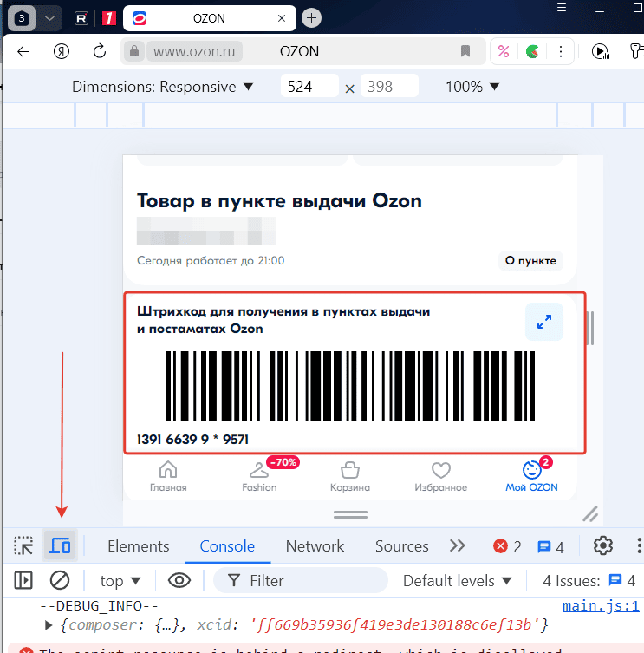This screenshot has width=644, height=653.
Task: Click barcode number '1391 6639 9 * 9571'
Action: click(192, 440)
